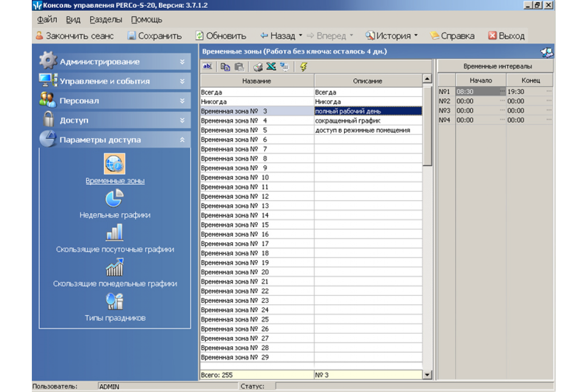Expand the Администрирование section chevron

point(182,62)
